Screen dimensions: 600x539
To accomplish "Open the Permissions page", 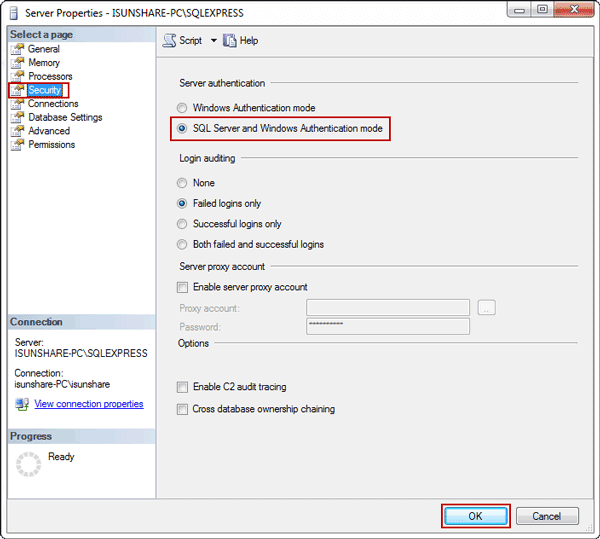I will tap(52, 145).
